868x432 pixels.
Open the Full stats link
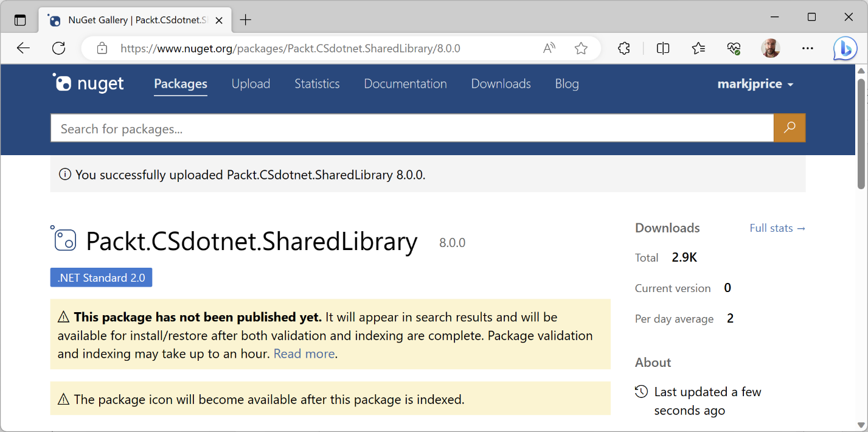[x=777, y=228]
